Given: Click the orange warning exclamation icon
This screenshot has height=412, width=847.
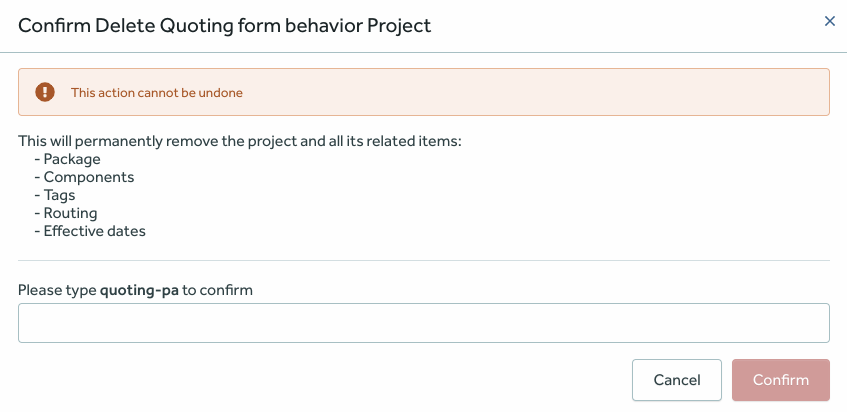Looking at the screenshot, I should point(45,92).
